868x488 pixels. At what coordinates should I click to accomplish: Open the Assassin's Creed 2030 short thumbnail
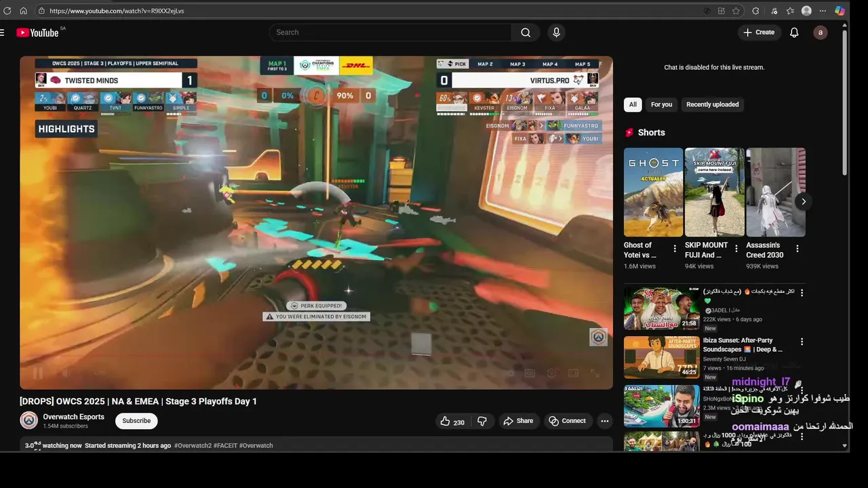tap(776, 192)
